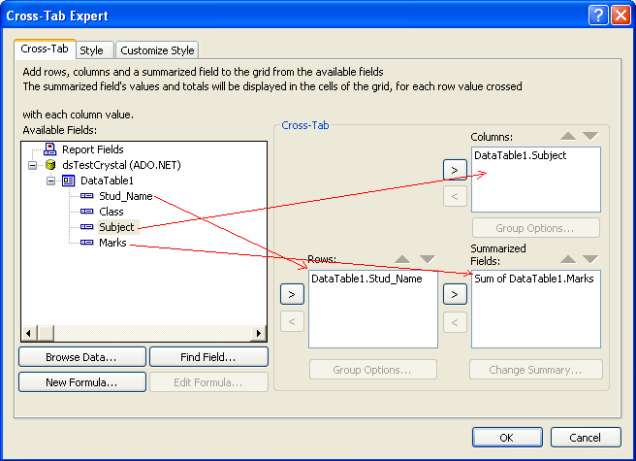Viewport: 636px width, 461px height.
Task: Open the Customize Style tab
Action: click(x=158, y=50)
